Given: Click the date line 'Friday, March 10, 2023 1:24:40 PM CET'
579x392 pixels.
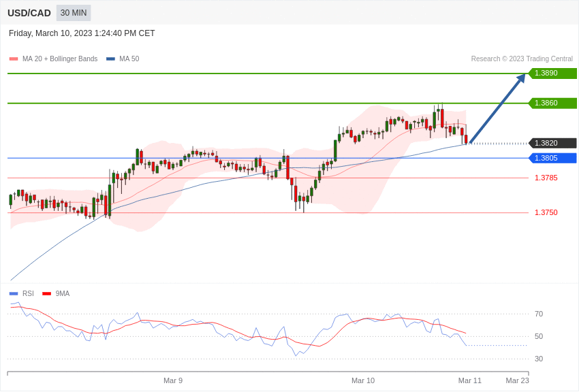Looking at the screenshot, I should [82, 33].
